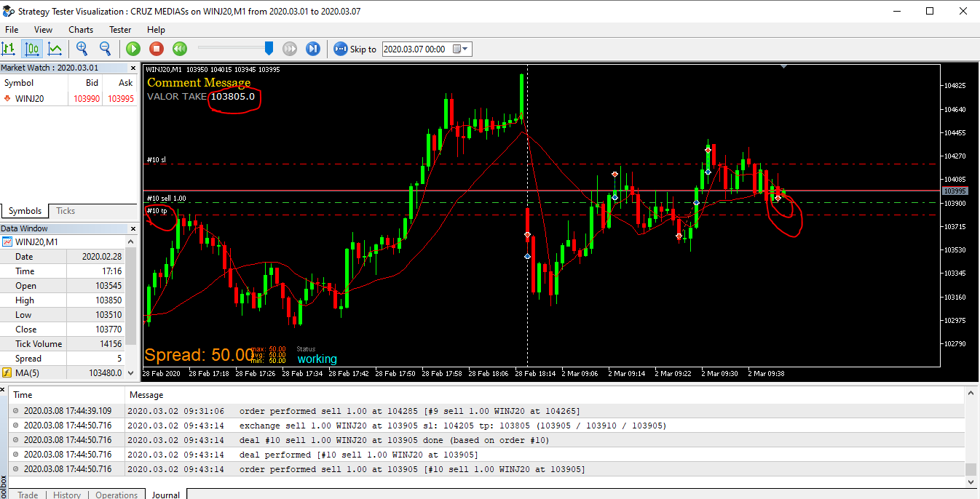Screen dimensions: 980x499
Task: Switch to the Ticks tab
Action: pos(66,211)
